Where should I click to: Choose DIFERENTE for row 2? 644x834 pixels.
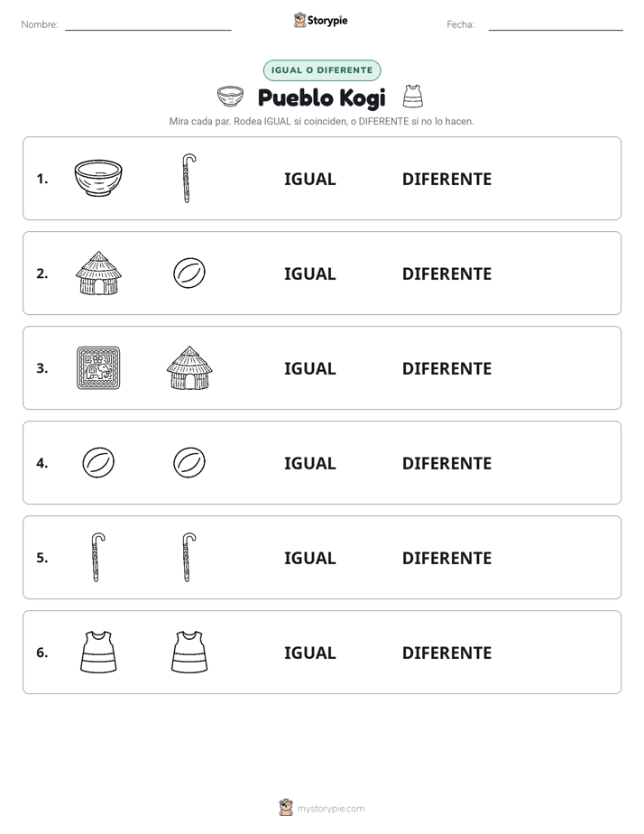tap(446, 273)
